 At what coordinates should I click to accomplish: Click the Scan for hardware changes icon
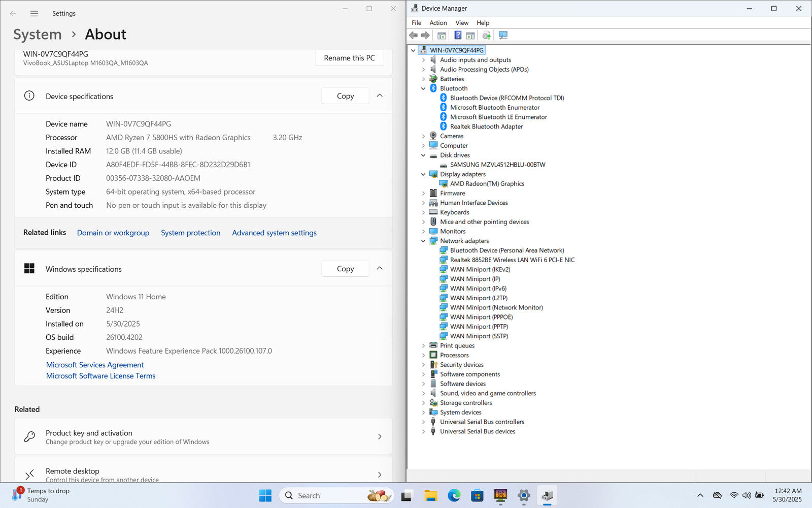point(503,35)
